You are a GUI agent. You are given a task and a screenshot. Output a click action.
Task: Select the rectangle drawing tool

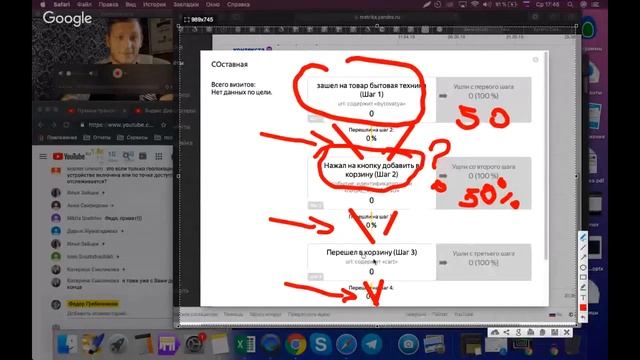[x=583, y=278]
